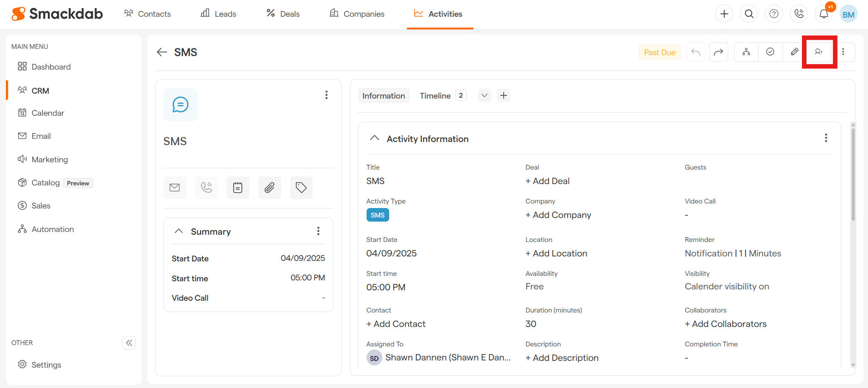Switch to the Timeline tab
This screenshot has height=388, width=868.
[435, 95]
